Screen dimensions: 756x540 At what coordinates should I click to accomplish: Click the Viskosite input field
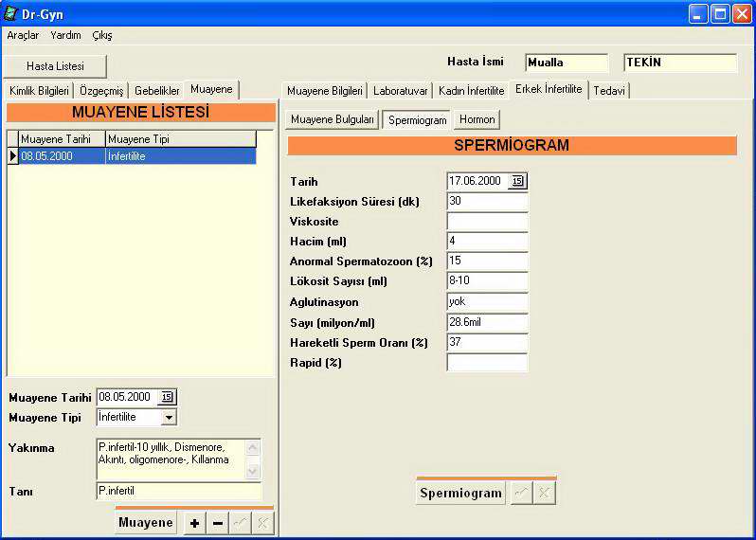[487, 222]
